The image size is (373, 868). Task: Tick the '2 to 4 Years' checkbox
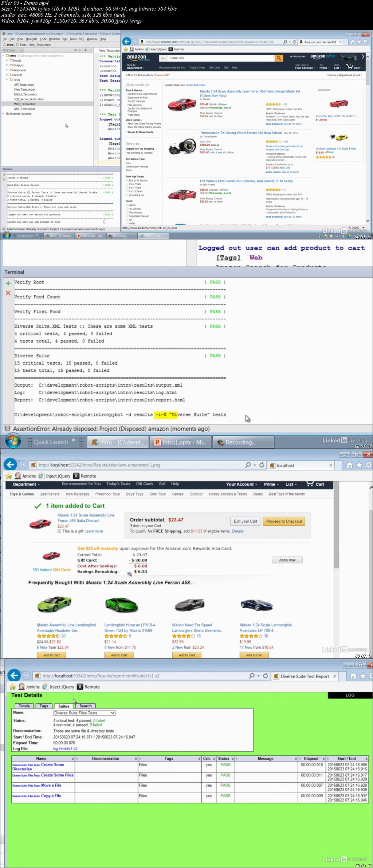[127, 184]
